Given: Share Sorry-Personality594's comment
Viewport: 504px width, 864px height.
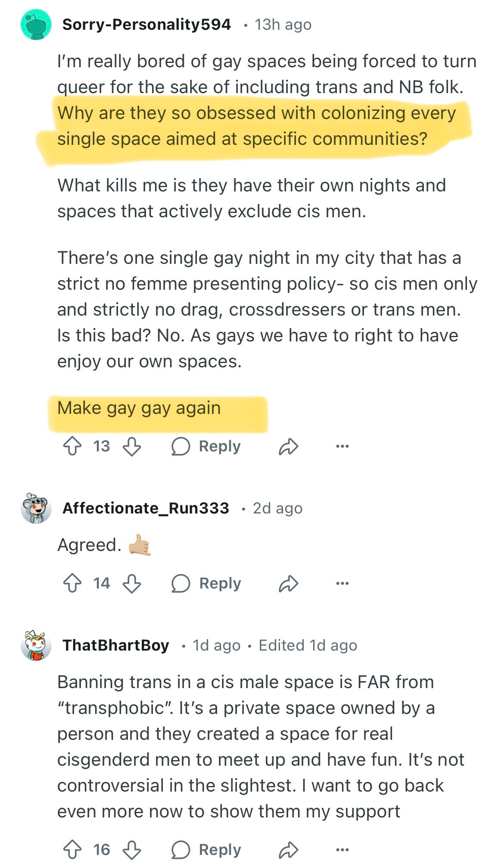Looking at the screenshot, I should [x=288, y=446].
